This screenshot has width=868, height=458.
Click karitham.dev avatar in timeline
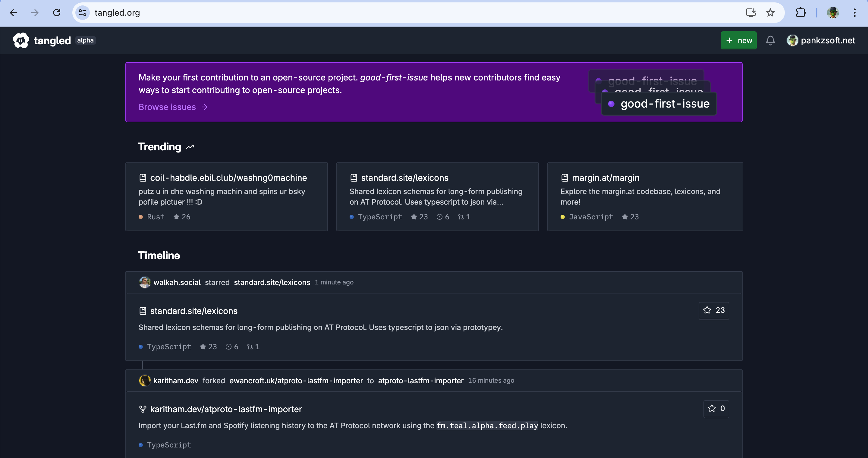[145, 381]
